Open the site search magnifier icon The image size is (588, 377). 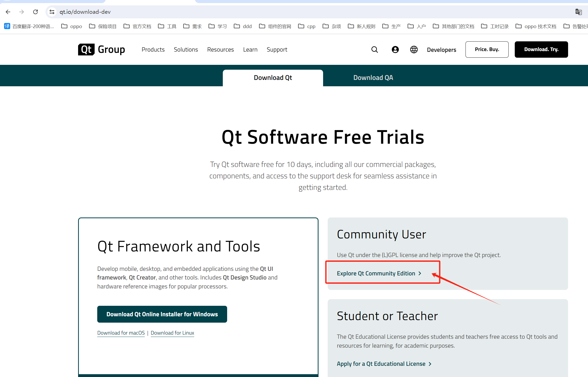(375, 50)
